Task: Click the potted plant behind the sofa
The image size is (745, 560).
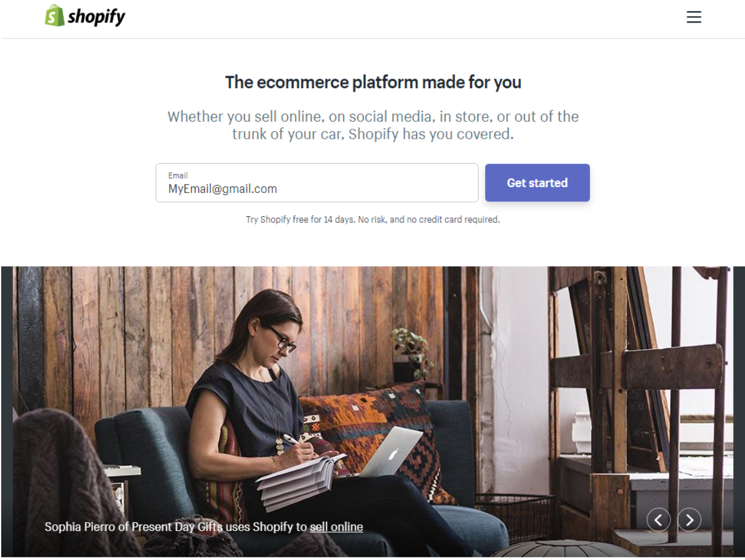Action: point(410,353)
